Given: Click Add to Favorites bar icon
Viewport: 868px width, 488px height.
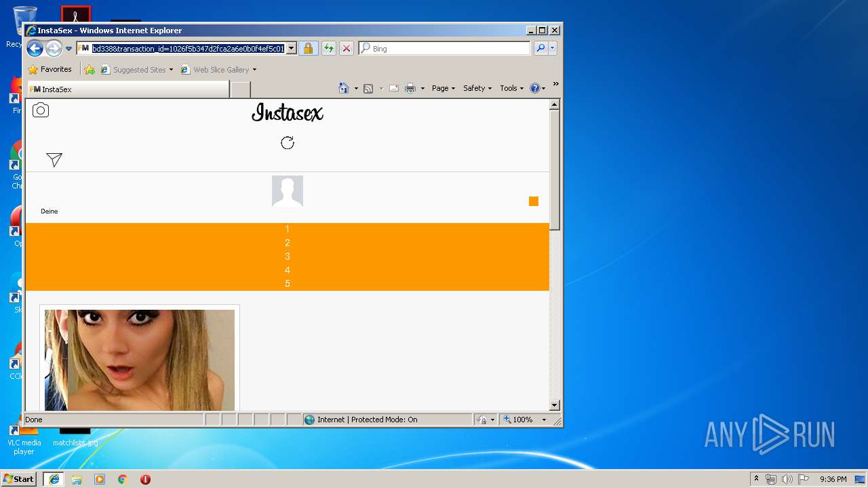Looking at the screenshot, I should (x=90, y=69).
